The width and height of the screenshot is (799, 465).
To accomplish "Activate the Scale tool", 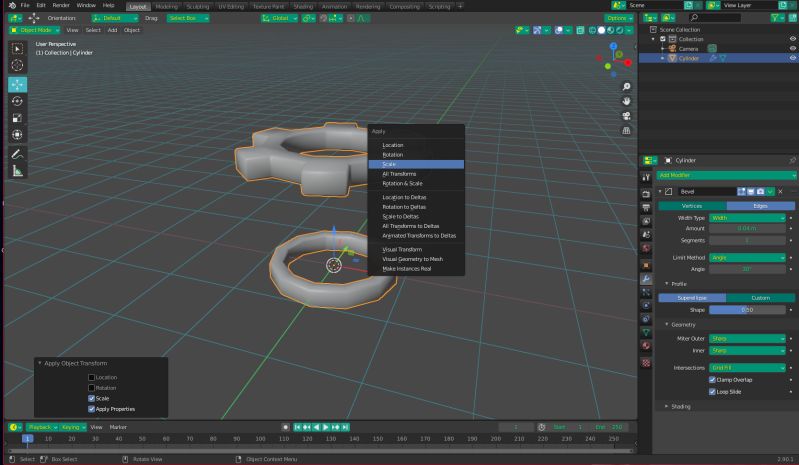I will coord(17,118).
